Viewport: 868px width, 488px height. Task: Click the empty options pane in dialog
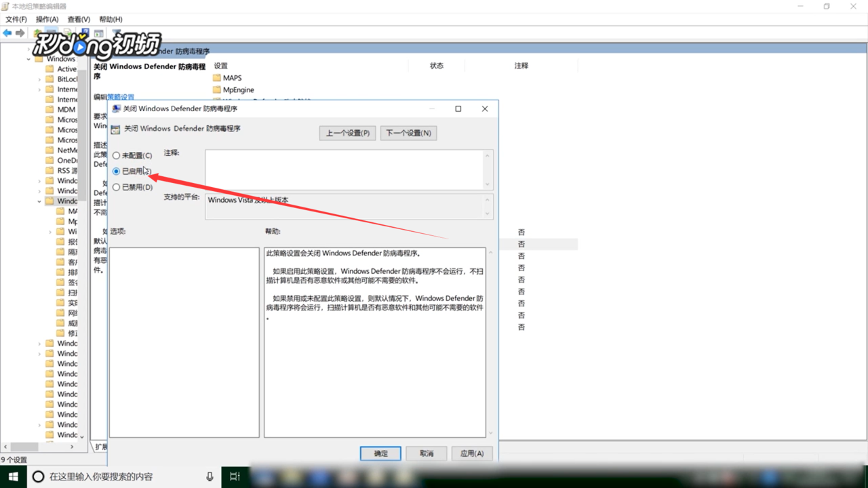184,342
